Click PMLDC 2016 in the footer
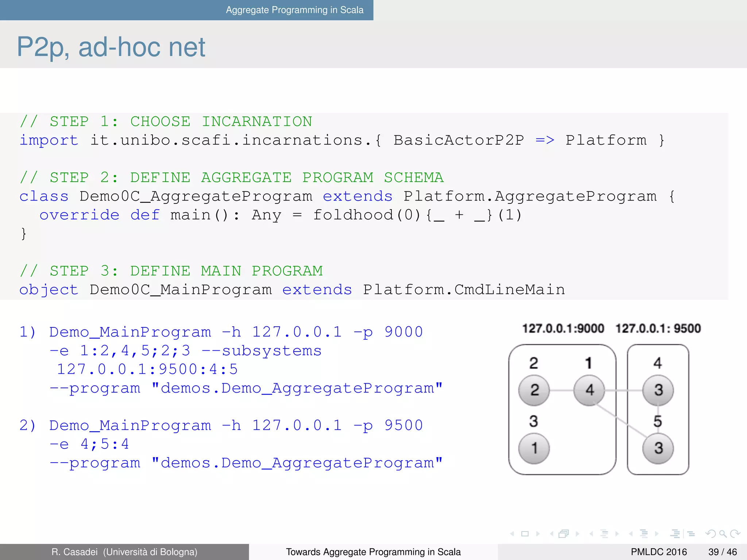 [x=659, y=552]
